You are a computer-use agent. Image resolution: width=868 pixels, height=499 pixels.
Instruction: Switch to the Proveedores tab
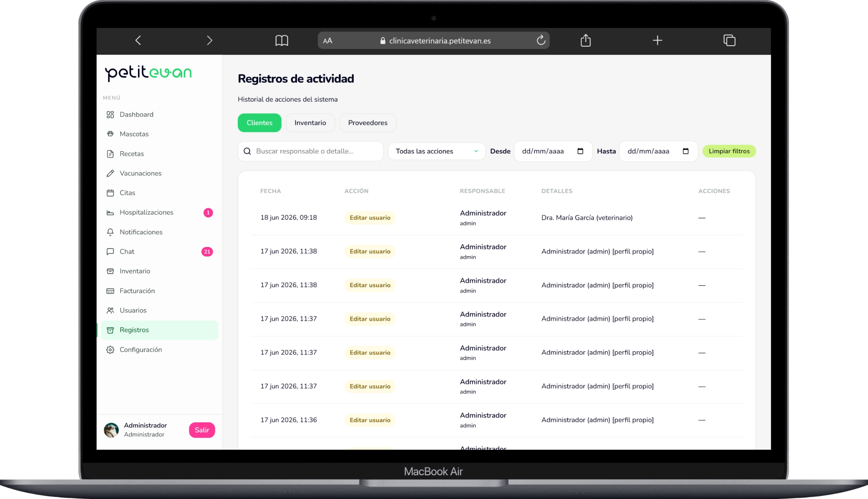tap(368, 123)
